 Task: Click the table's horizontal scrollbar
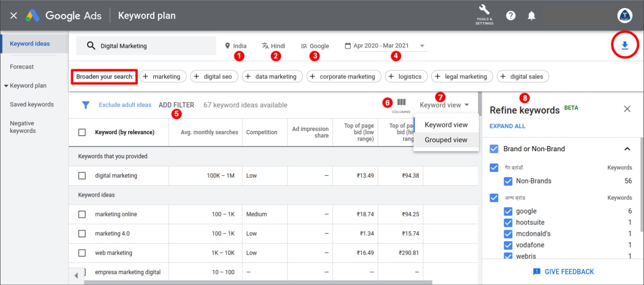pos(258,282)
